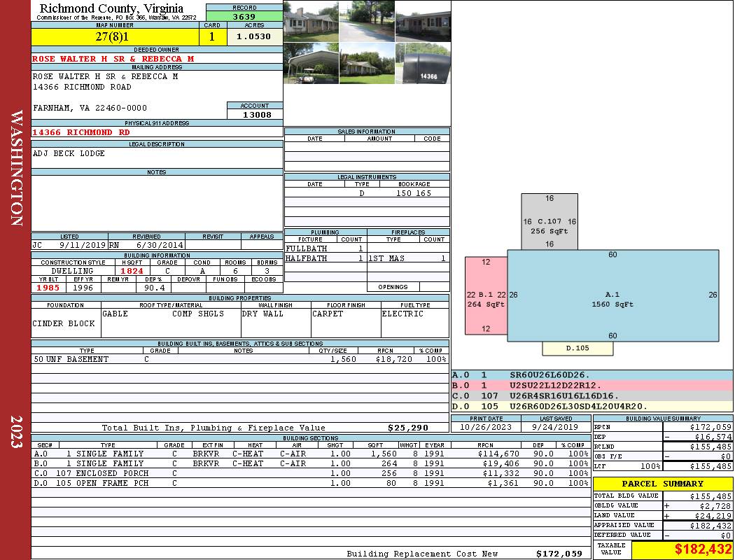Click the 50 Unf Basement built-ins row

tap(239, 359)
